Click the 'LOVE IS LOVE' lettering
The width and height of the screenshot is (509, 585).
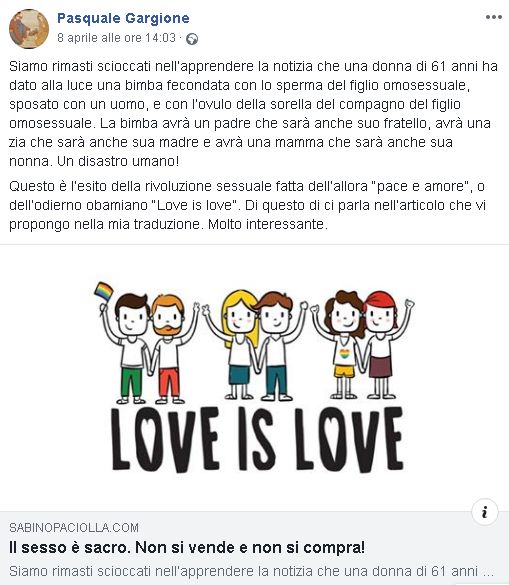(257, 439)
